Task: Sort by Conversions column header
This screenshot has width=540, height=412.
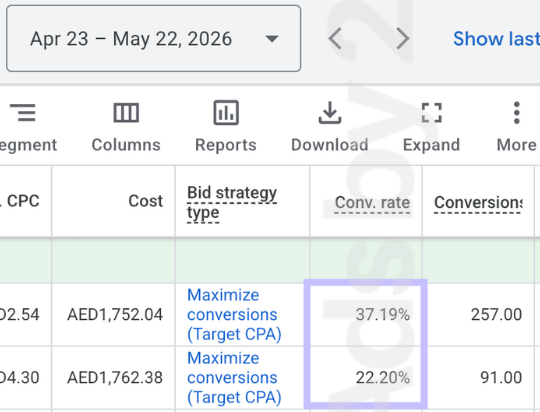Action: point(478,203)
